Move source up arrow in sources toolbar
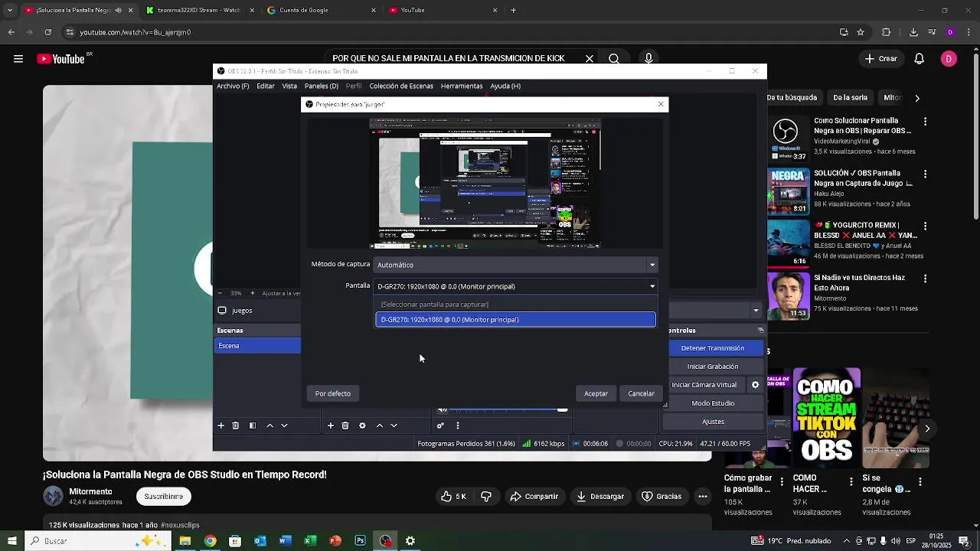 point(379,425)
